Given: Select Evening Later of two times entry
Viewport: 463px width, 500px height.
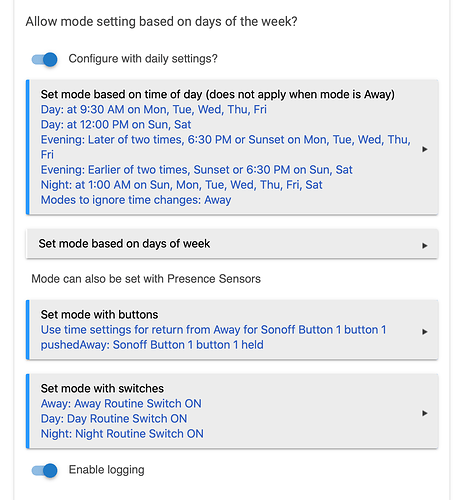Looking at the screenshot, I should pos(226,147).
